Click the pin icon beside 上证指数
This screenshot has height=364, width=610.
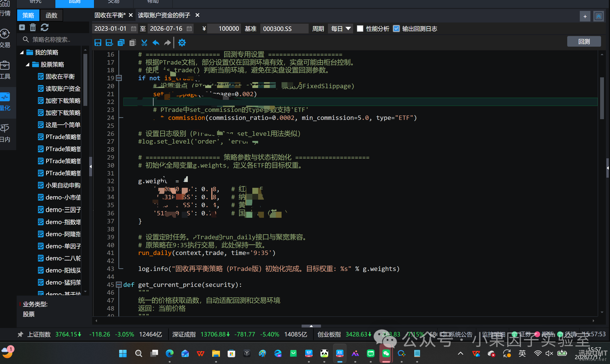21,334
